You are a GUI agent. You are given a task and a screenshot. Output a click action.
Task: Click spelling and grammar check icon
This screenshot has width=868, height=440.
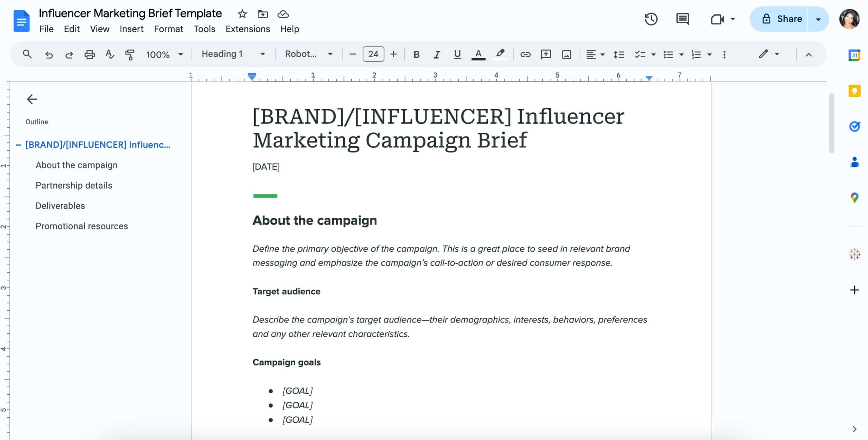110,54
